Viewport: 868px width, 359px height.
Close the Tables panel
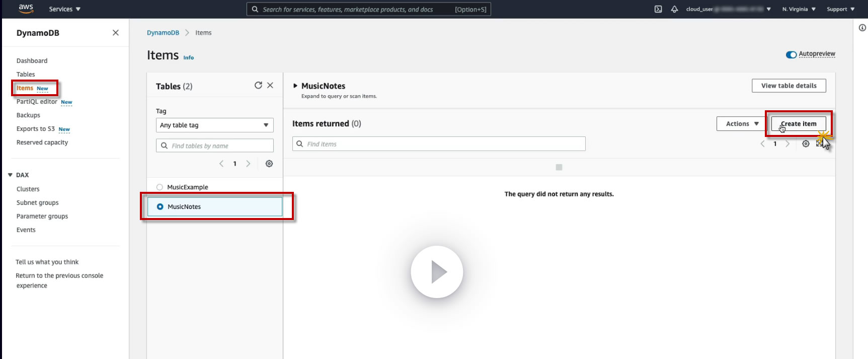click(x=270, y=86)
